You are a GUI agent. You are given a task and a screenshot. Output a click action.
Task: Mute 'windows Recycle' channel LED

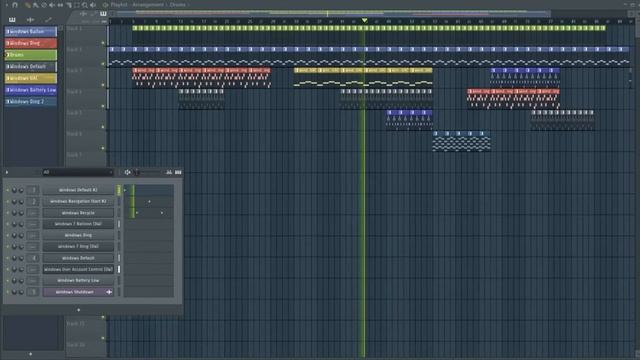(7, 213)
